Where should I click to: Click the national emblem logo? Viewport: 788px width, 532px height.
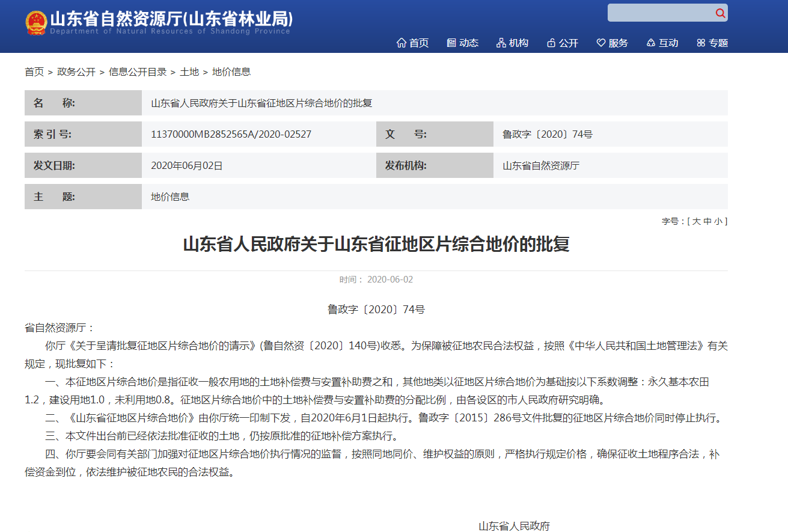click(36, 23)
